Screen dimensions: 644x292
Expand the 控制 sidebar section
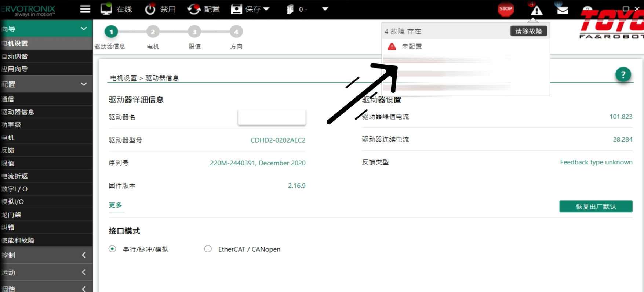[84, 255]
